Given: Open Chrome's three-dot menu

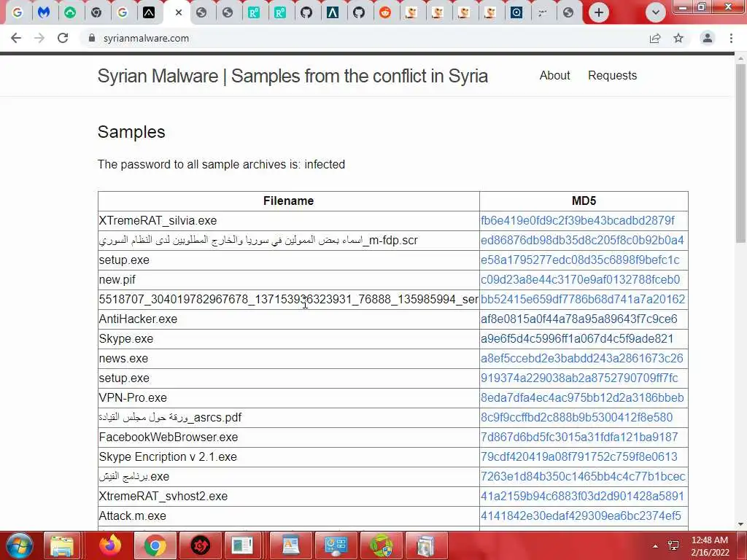Looking at the screenshot, I should click(x=731, y=38).
